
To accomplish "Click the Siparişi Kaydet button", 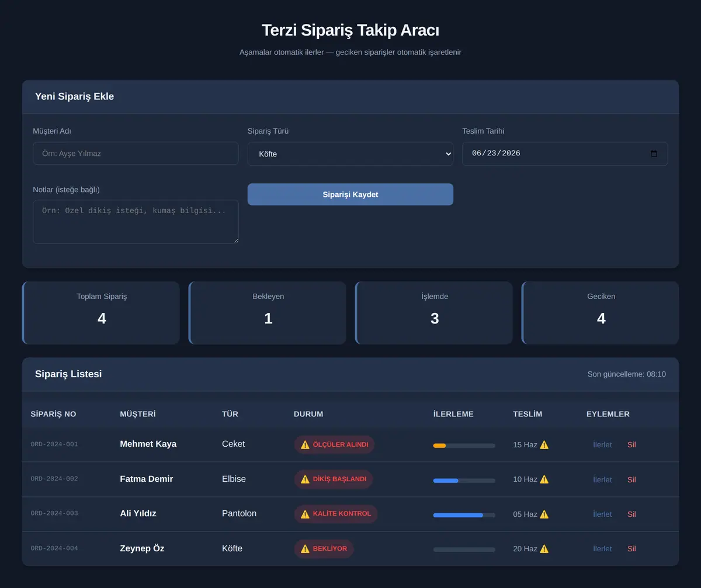I will click(x=350, y=194).
